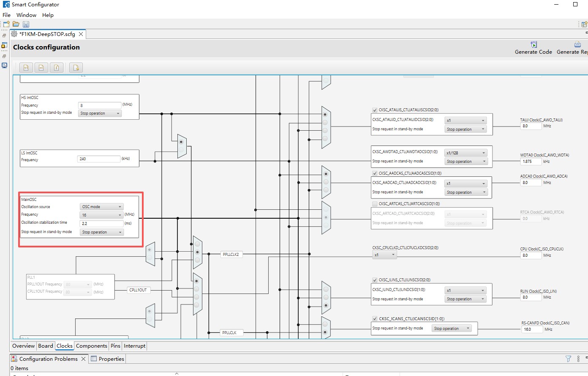Open the Window menu
The width and height of the screenshot is (588, 376).
point(26,15)
